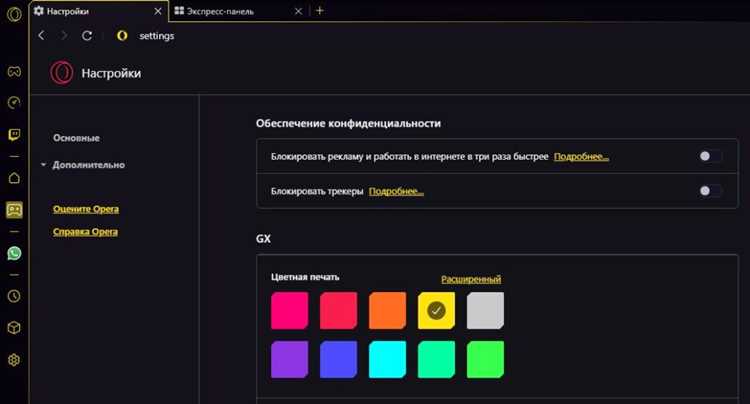Select the teal green color swatch
Screen dimensions: 750x404
coord(436,360)
